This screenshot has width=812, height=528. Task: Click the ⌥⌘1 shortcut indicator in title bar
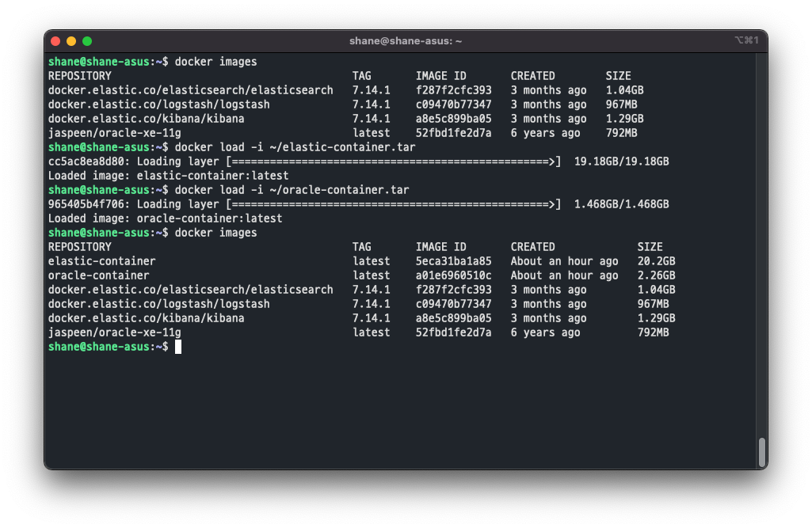(x=747, y=40)
